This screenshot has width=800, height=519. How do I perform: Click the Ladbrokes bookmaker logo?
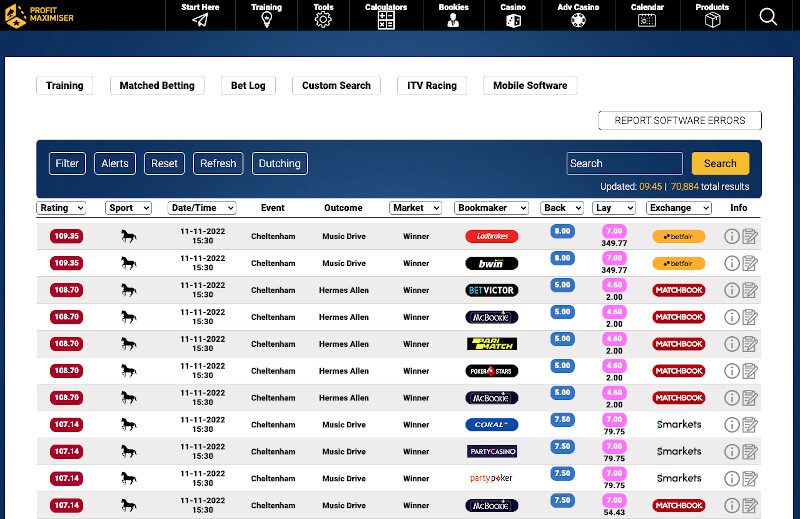492,236
